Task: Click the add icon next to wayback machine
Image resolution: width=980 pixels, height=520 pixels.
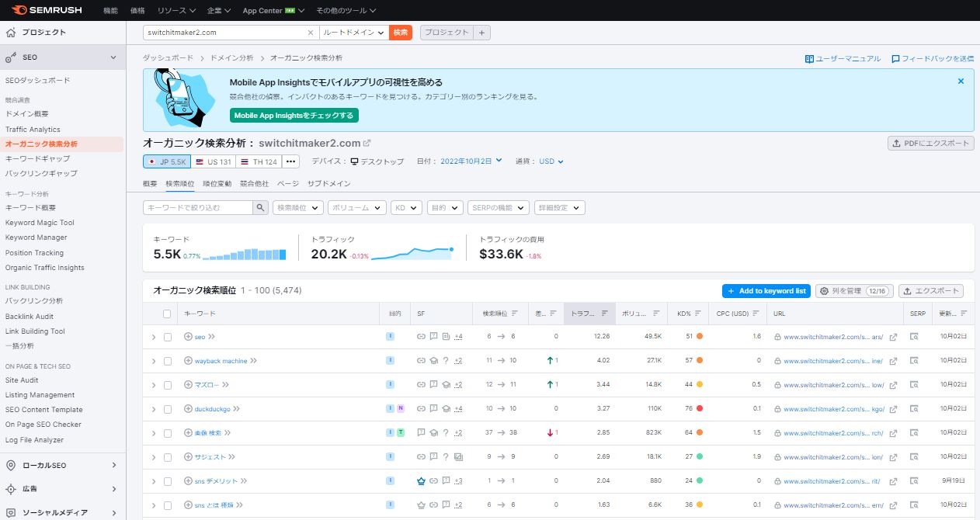Action: click(x=188, y=361)
